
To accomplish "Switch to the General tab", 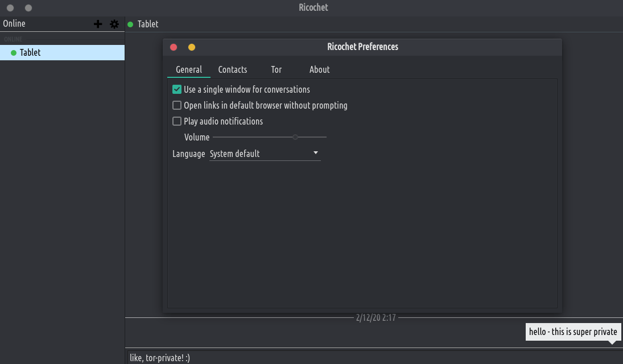I will click(188, 69).
